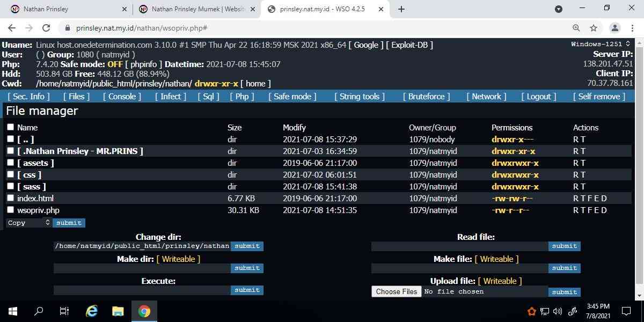Submit the Read file form

click(564, 246)
